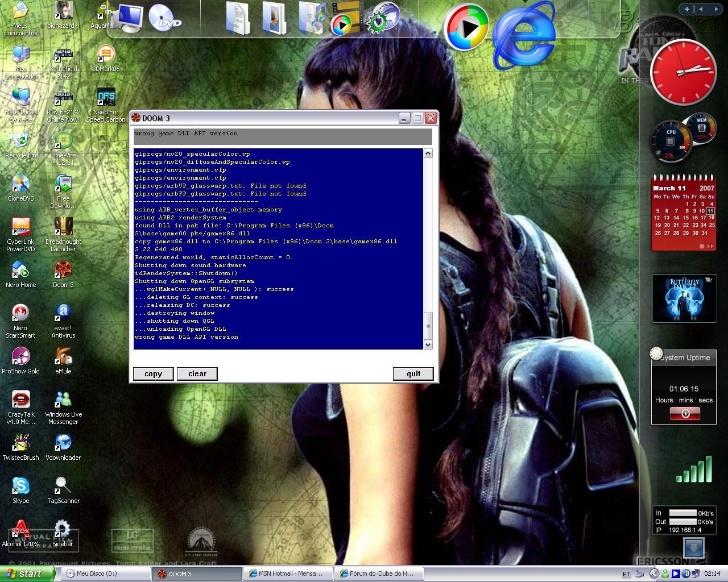
Task: Click the Windows start button
Action: pyautogui.click(x=27, y=573)
